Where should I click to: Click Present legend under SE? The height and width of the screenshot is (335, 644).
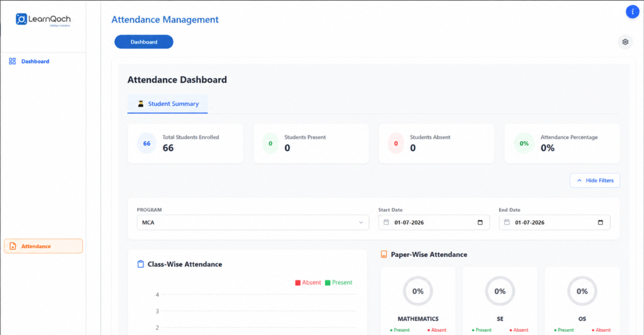click(x=482, y=330)
